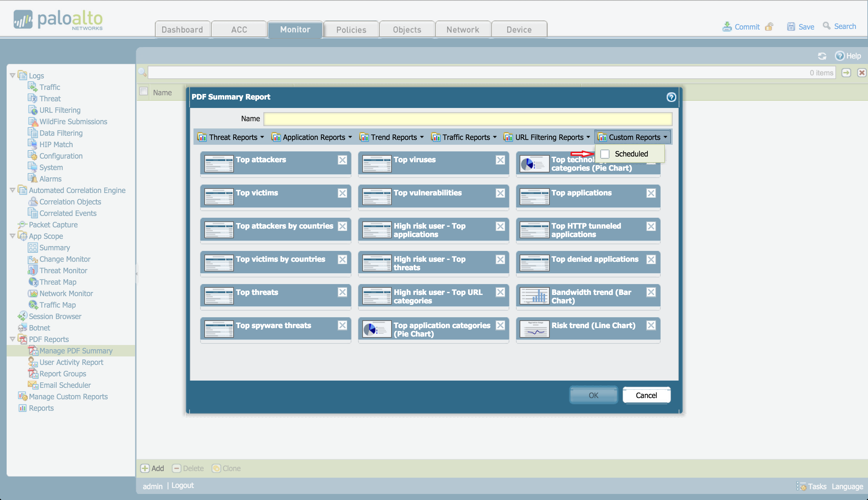Enable the Scheduled checkbox
The width and height of the screenshot is (868, 500).
click(x=605, y=154)
